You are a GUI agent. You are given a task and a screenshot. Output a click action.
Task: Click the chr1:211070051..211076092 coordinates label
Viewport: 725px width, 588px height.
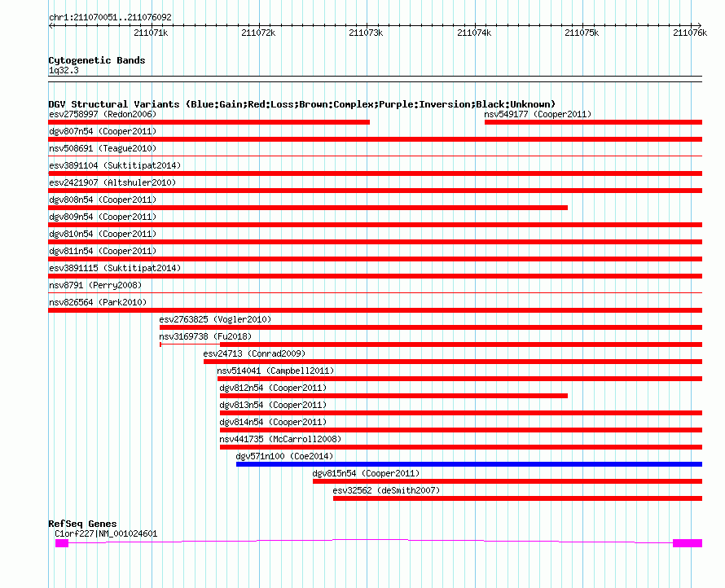click(110, 17)
